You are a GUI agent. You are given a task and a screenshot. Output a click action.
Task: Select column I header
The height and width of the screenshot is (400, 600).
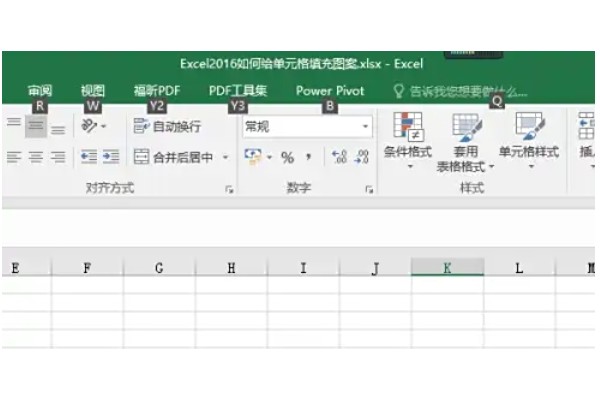[303, 268]
